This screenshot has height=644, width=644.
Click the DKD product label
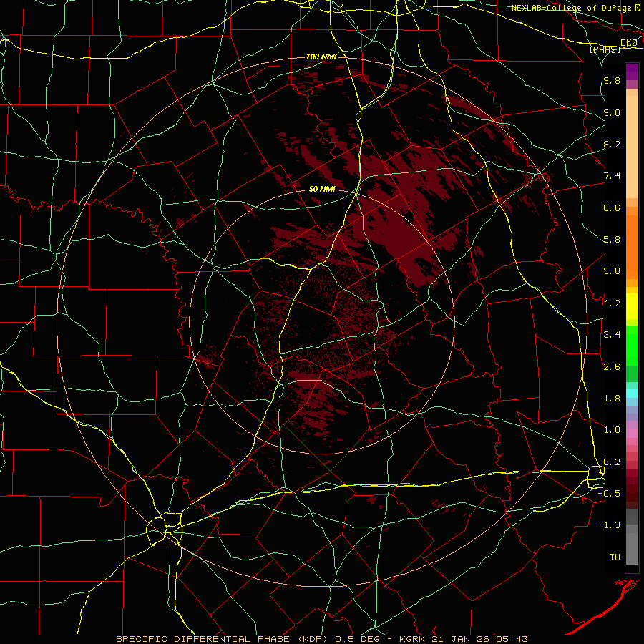point(629,43)
